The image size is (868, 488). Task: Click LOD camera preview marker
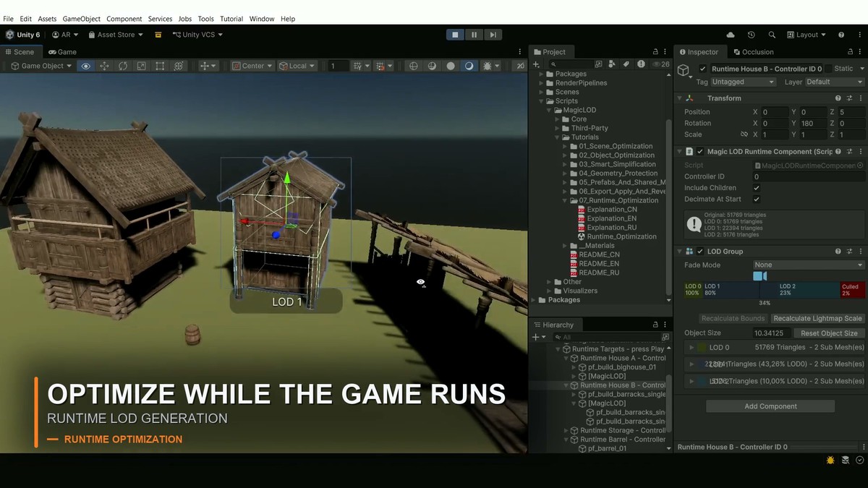[x=759, y=276]
